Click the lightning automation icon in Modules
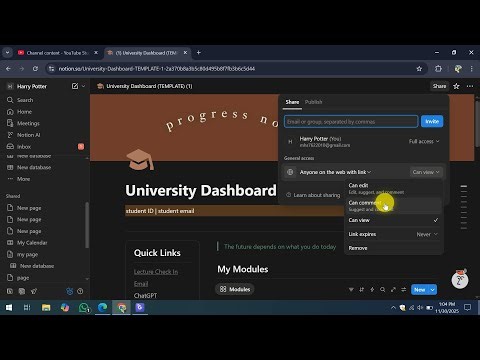The height and width of the screenshot is (360, 480). tap(372, 290)
